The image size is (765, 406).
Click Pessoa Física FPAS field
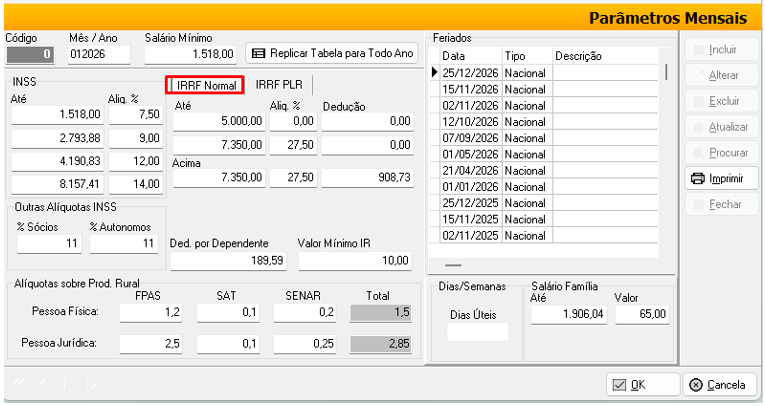(150, 314)
